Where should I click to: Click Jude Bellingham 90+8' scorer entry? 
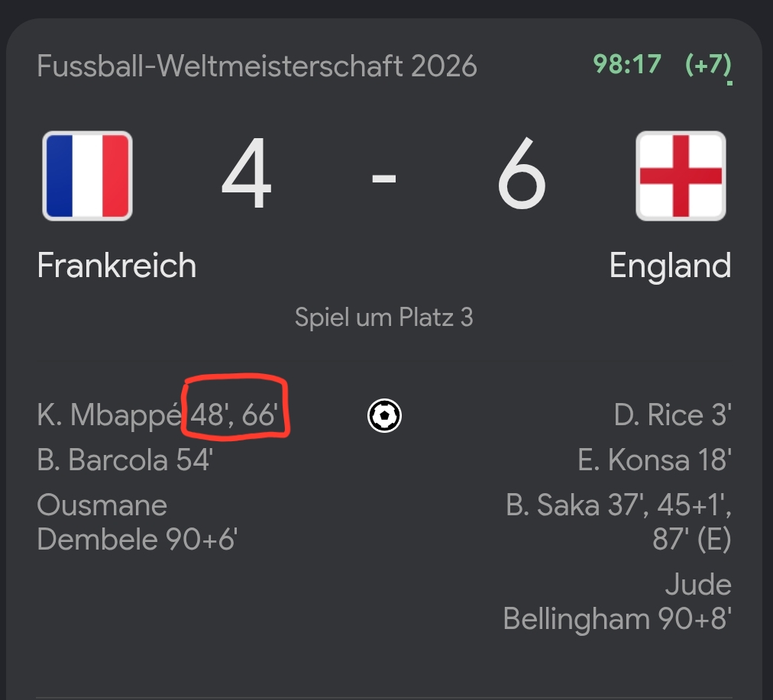click(x=617, y=602)
